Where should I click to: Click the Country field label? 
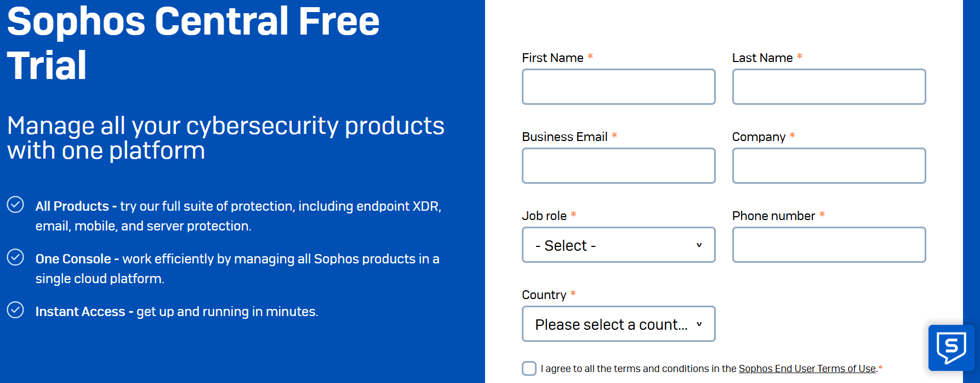pyautogui.click(x=544, y=295)
